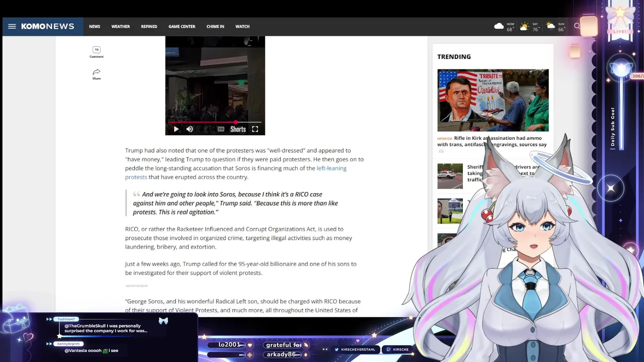Open the Tribute mural trending thumbnail

click(x=493, y=100)
